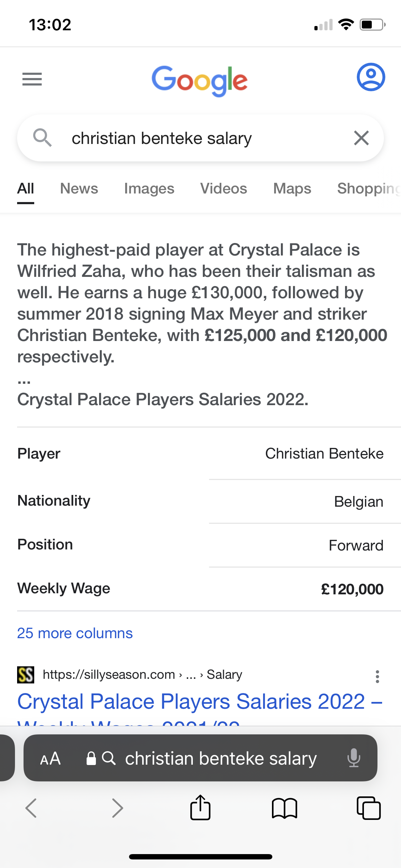This screenshot has height=868, width=401.
Task: Tap the Safari address bar
Action: click(x=220, y=758)
